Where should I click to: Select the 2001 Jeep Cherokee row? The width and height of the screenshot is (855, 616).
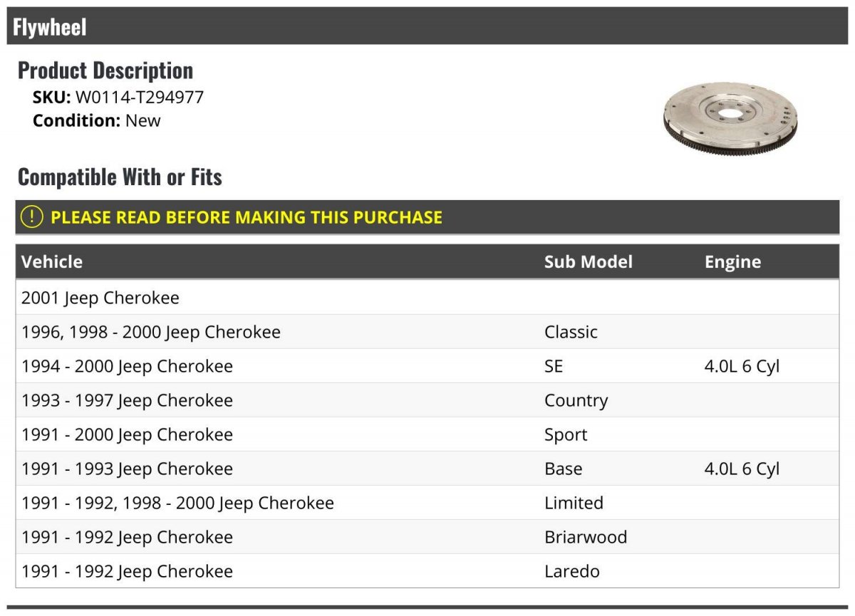click(x=427, y=298)
